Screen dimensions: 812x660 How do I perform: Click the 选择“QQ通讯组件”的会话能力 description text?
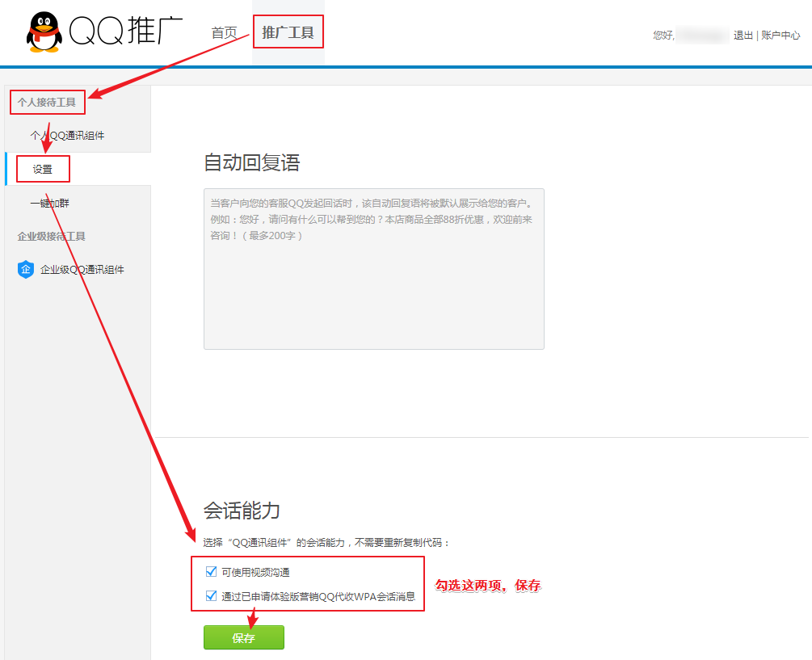[x=326, y=543]
